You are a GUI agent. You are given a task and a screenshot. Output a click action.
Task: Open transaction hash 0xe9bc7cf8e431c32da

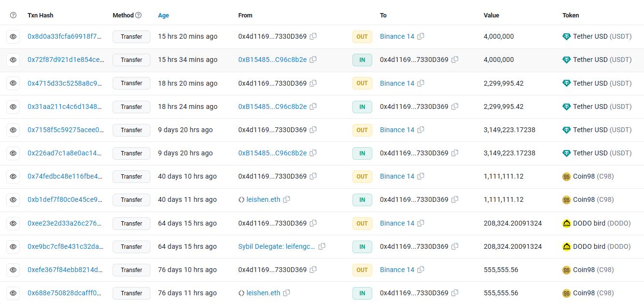pos(65,246)
